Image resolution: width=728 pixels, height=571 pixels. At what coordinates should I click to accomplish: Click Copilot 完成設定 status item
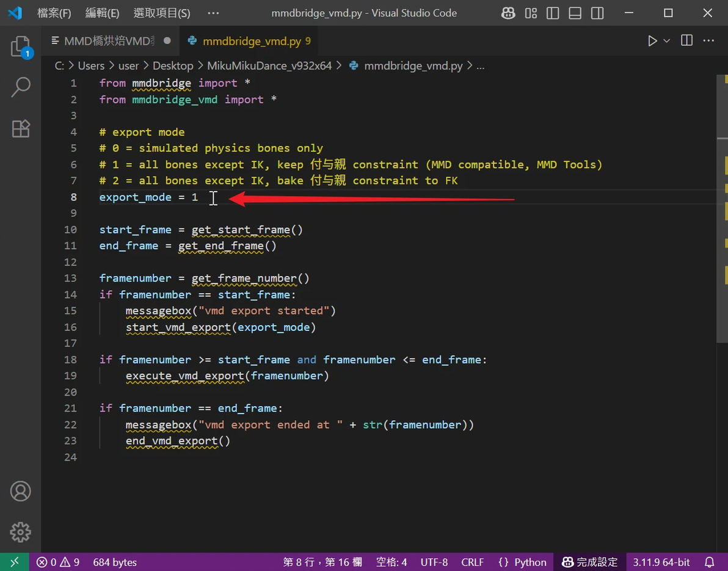click(x=589, y=562)
